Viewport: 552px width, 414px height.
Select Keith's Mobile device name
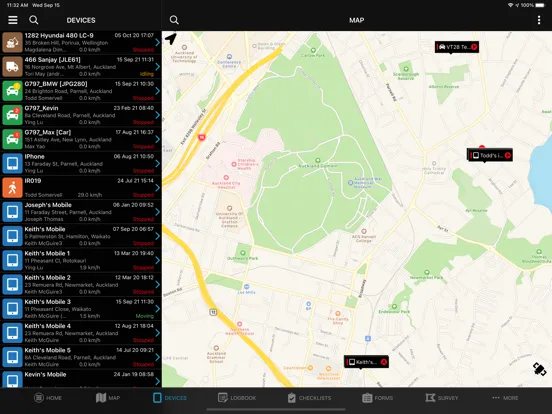pos(45,229)
